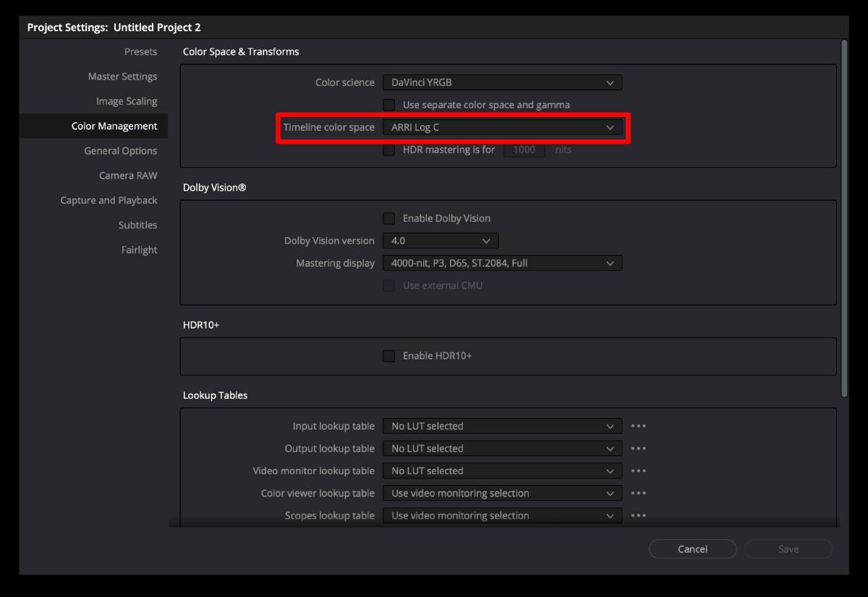Open the Input lookup table dropdown
868x597 pixels.
click(502, 426)
